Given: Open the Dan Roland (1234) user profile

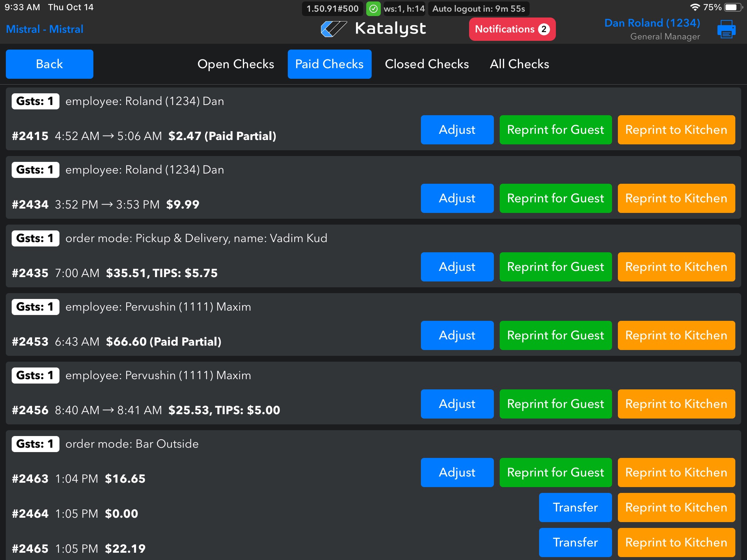Looking at the screenshot, I should 652,23.
